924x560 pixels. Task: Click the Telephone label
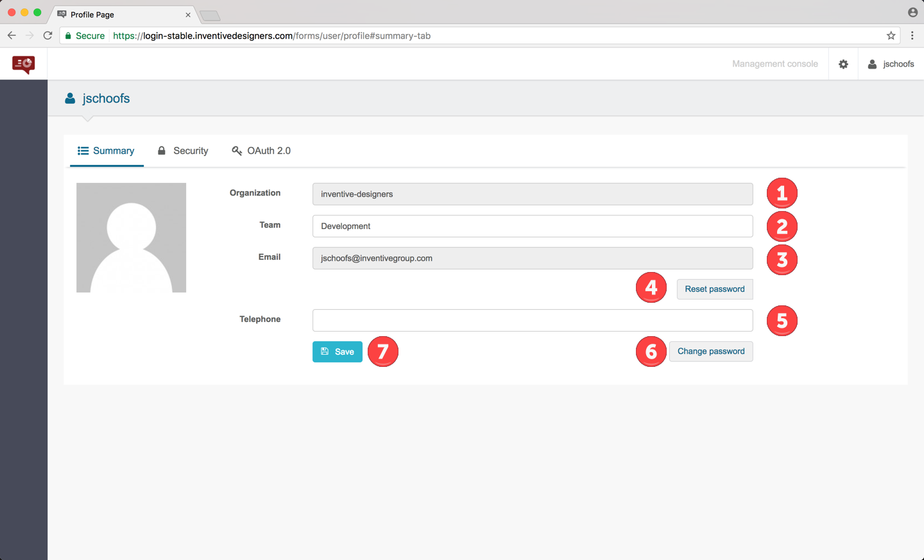click(260, 319)
